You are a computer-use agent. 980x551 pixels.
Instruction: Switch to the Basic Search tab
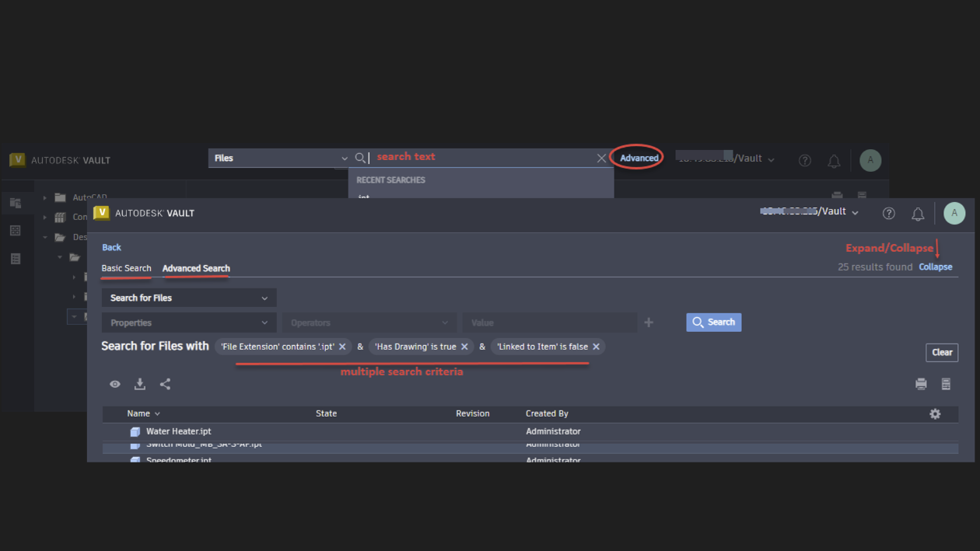126,268
